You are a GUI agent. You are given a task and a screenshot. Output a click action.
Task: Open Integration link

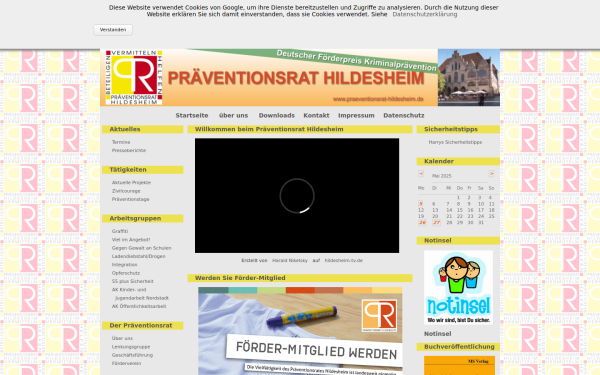click(x=124, y=265)
